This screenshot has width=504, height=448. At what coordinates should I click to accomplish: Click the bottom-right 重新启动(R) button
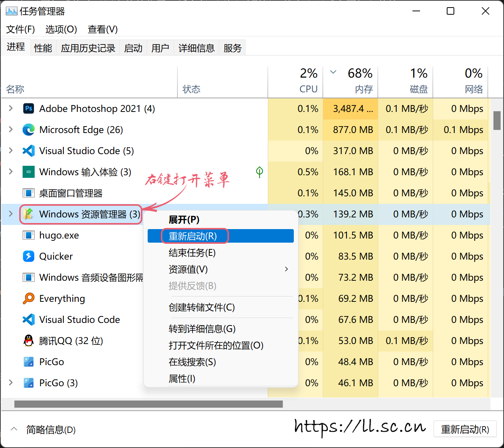(465, 429)
